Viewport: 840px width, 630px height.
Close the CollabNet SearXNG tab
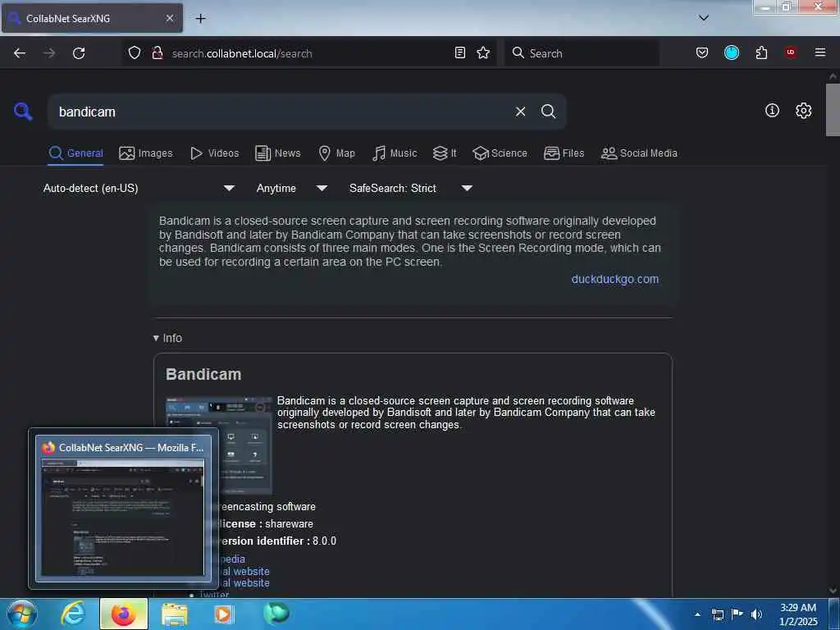point(169,18)
